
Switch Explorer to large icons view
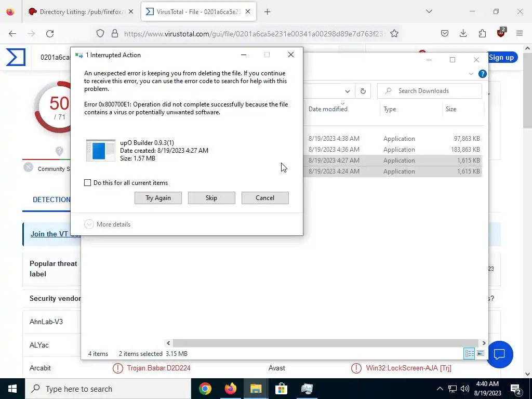point(481,353)
